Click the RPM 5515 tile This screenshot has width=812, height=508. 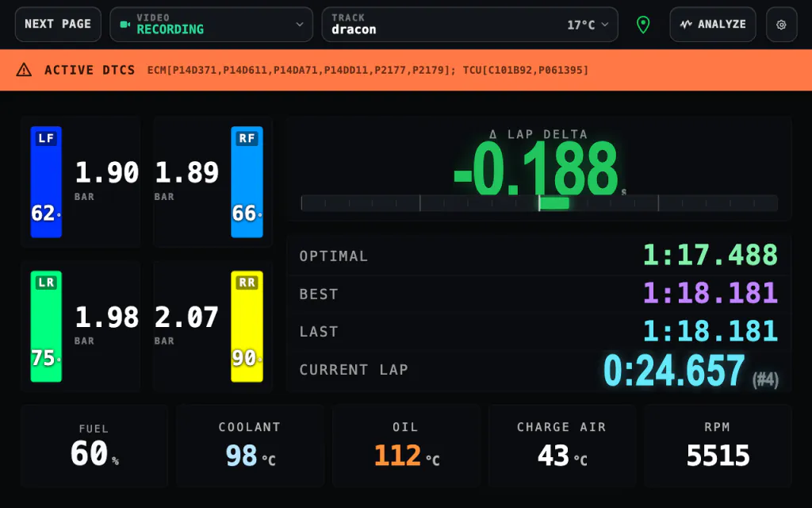718,446
